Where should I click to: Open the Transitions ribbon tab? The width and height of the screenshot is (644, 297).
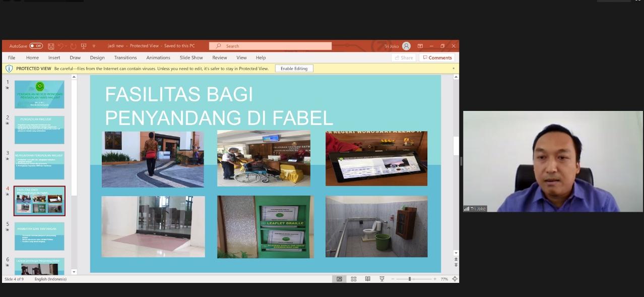(x=125, y=57)
